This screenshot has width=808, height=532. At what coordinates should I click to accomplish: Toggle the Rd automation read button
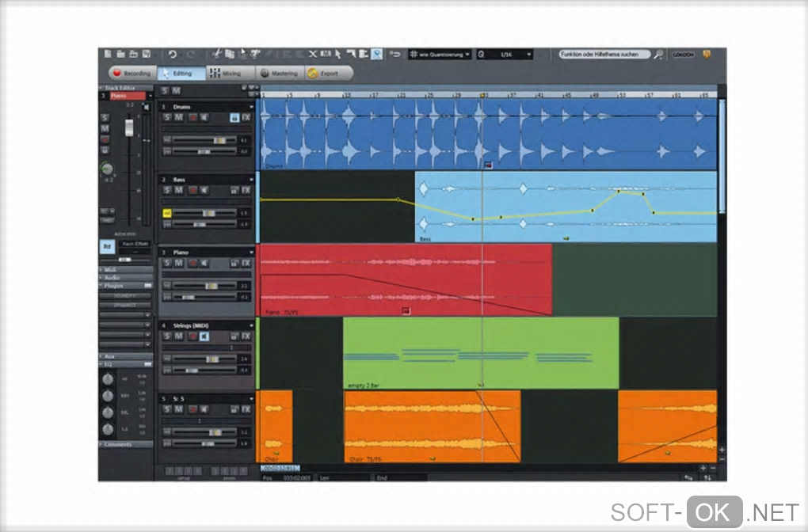[x=107, y=246]
